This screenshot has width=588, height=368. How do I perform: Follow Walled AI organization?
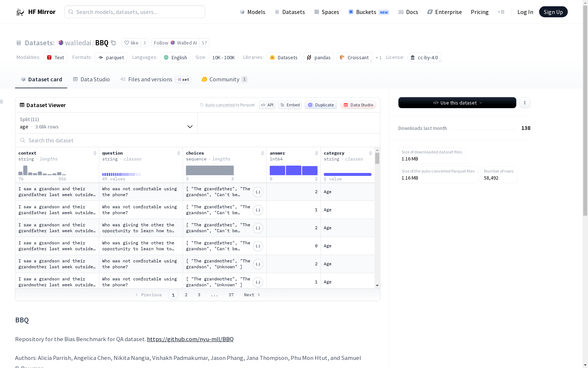[176, 43]
